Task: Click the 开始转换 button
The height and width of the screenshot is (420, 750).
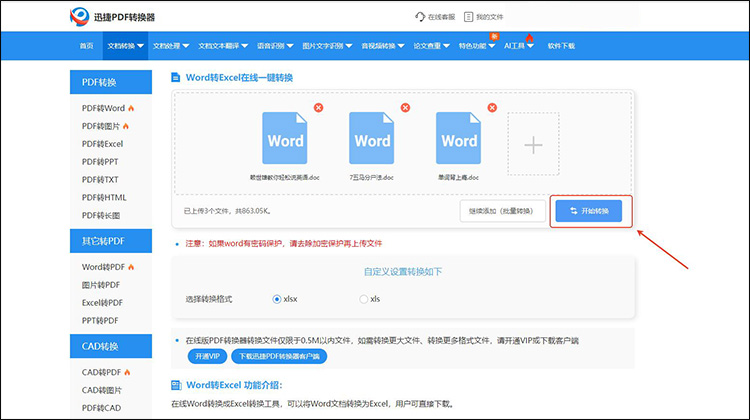Action: click(x=589, y=211)
